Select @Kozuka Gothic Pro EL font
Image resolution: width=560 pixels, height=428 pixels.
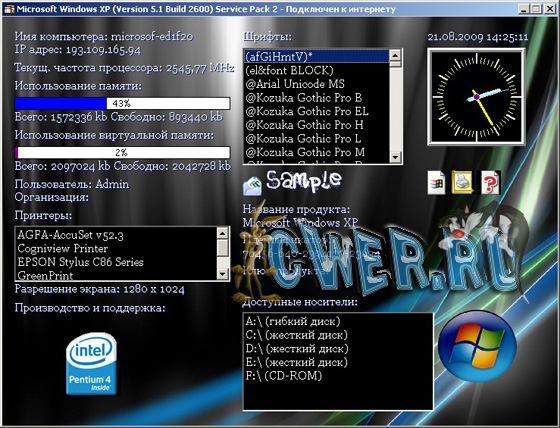(x=317, y=111)
